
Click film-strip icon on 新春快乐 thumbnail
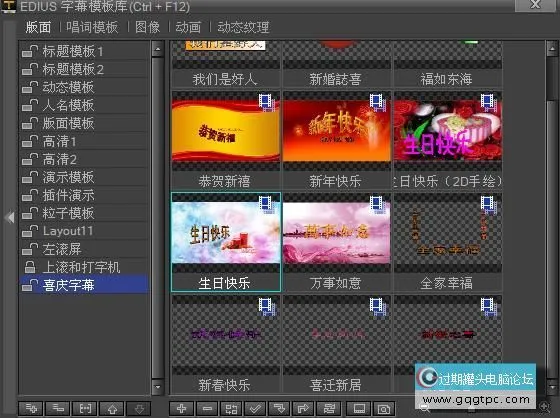pos(266,307)
